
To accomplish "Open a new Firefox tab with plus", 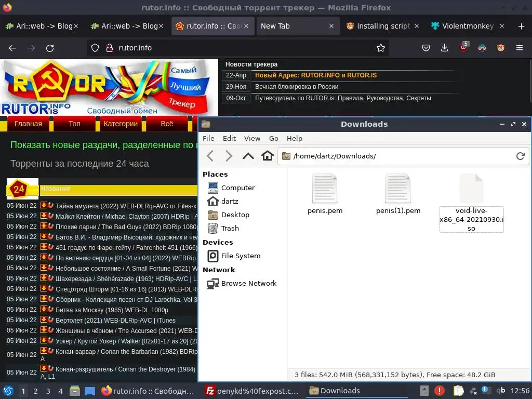I will click(x=521, y=26).
